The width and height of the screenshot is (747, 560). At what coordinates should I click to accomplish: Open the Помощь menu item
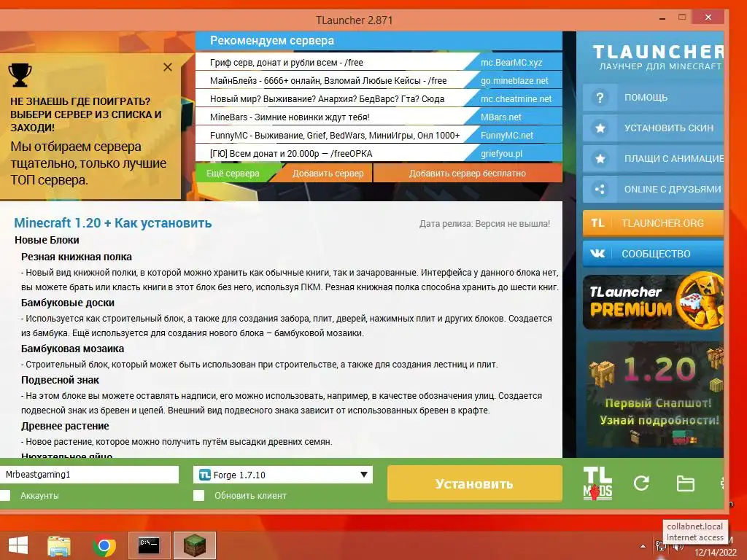[x=653, y=98]
